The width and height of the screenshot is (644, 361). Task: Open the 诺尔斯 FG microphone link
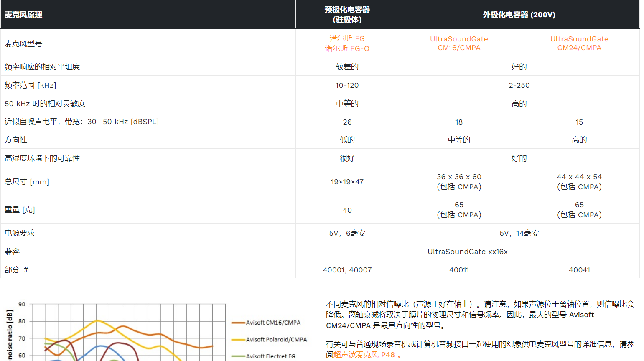[x=347, y=38]
